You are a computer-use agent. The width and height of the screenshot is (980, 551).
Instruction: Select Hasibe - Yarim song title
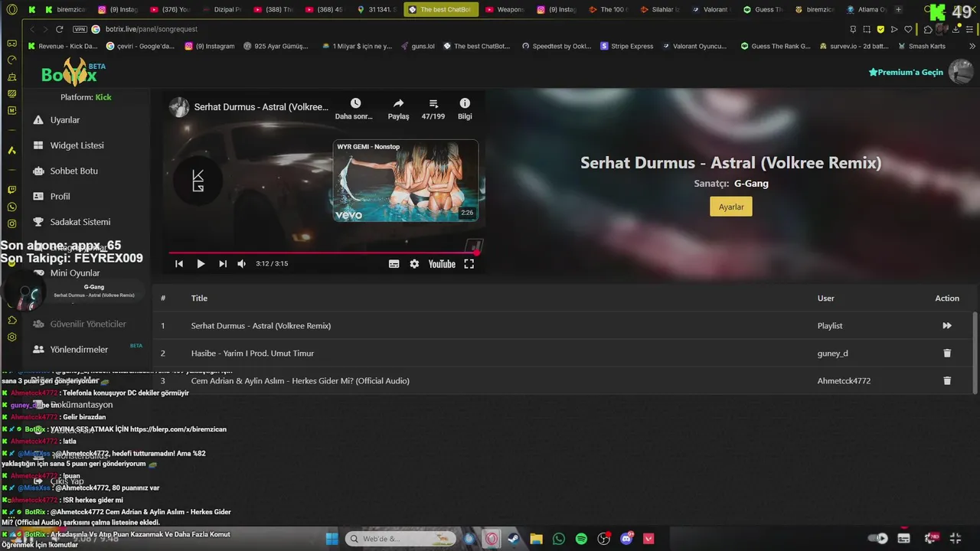click(253, 353)
